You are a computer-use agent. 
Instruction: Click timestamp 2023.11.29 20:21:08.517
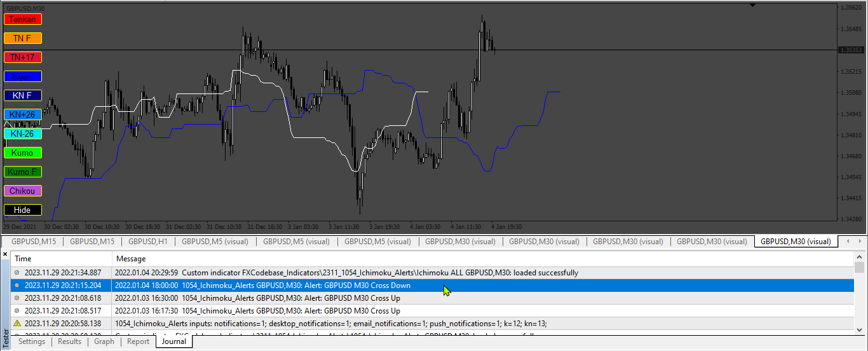click(62, 310)
